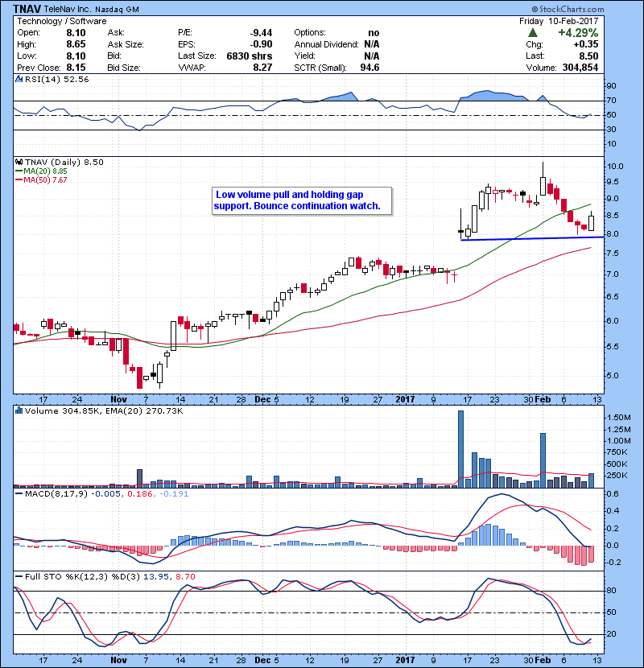
Task: Click the EPS -0.90 value
Action: coord(261,44)
